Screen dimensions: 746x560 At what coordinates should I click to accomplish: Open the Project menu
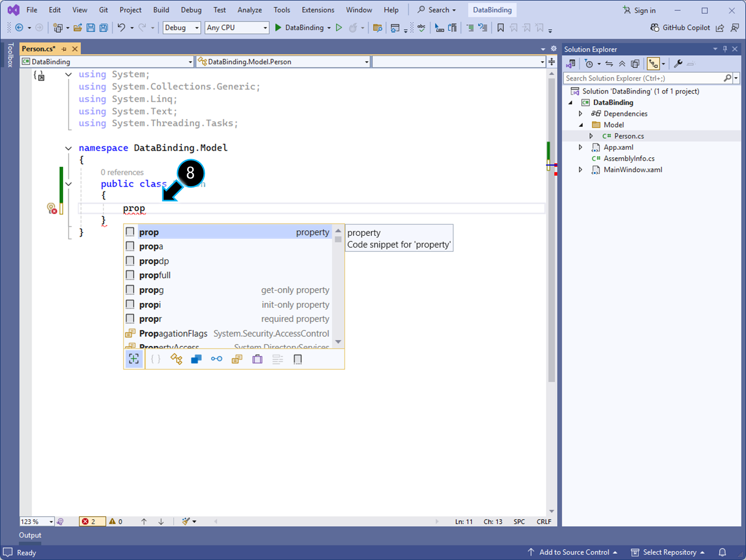coord(130,10)
